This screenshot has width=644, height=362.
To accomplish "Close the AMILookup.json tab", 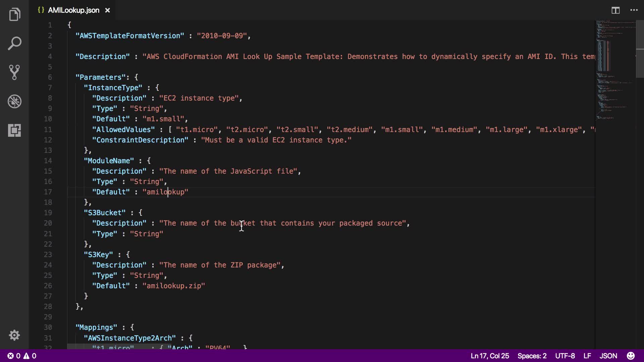I will coord(107,10).
